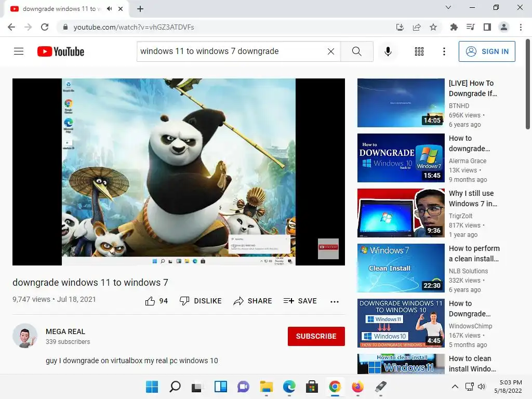Click the NLB Solutions channel name
Viewport: 532px width, 399px height.
coord(468,271)
